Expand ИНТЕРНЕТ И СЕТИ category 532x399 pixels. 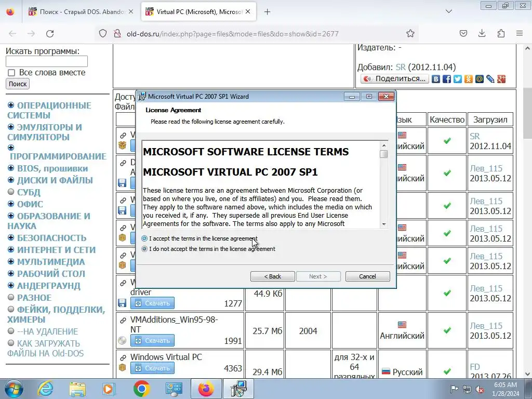11,249
